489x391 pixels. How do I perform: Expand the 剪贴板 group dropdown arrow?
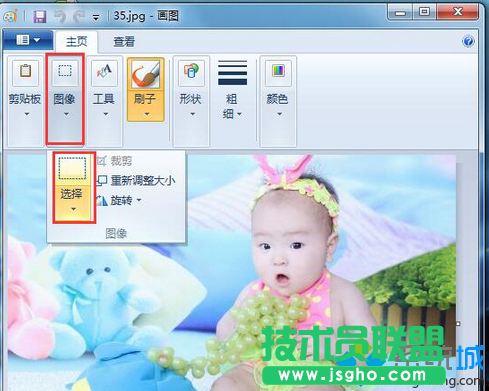27,114
